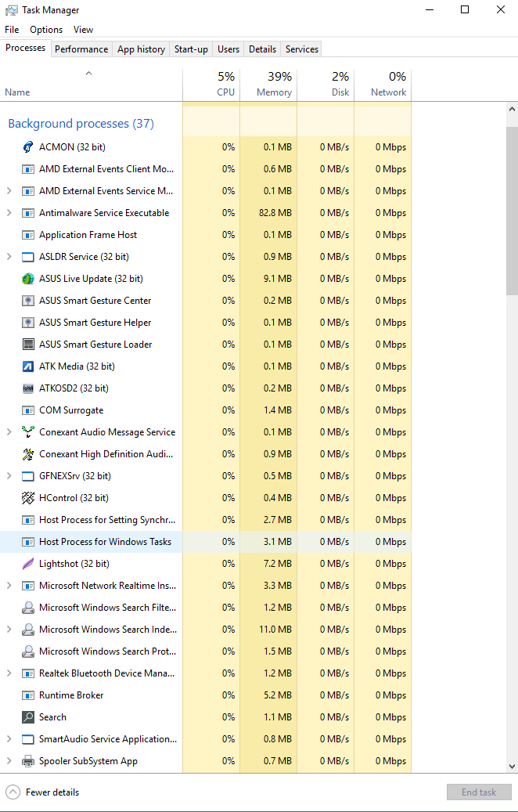Viewport: 518px width, 812px height.
Task: Click the vertical scrollbar thumb
Action: click(512, 210)
